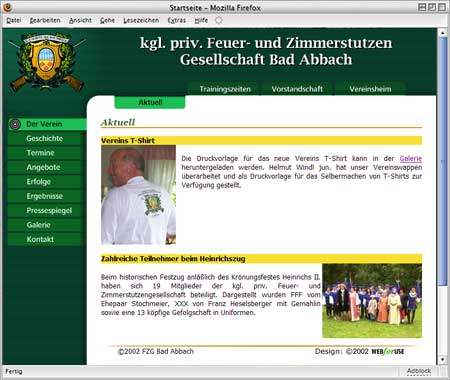Click the Aktuell page heading
The image size is (450, 380).
click(x=118, y=122)
